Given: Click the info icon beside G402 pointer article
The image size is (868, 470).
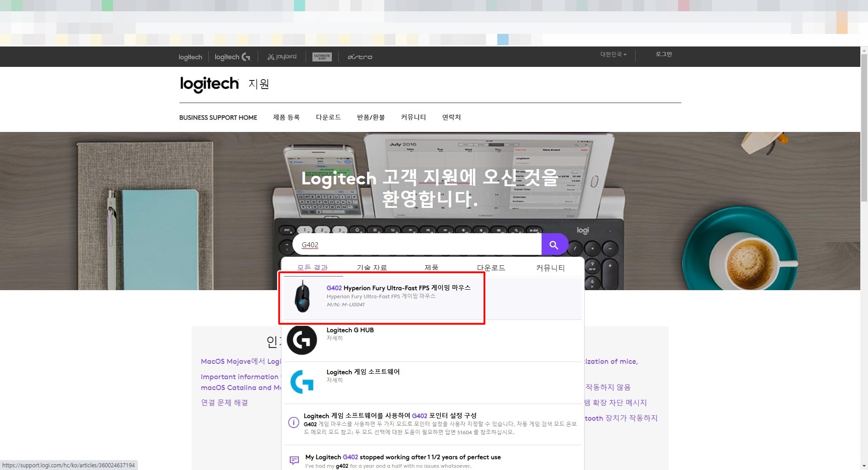Looking at the screenshot, I should coord(293,423).
